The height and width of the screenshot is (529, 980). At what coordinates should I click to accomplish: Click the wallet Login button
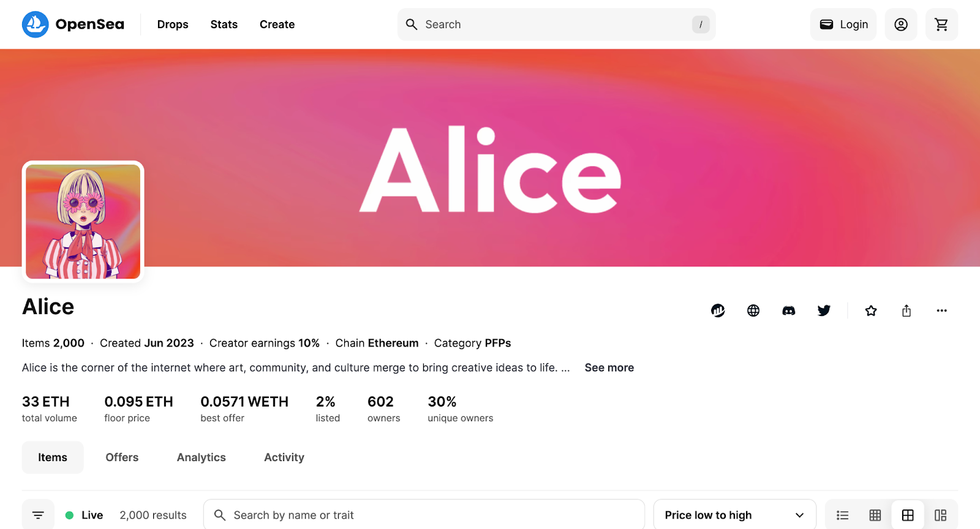843,24
